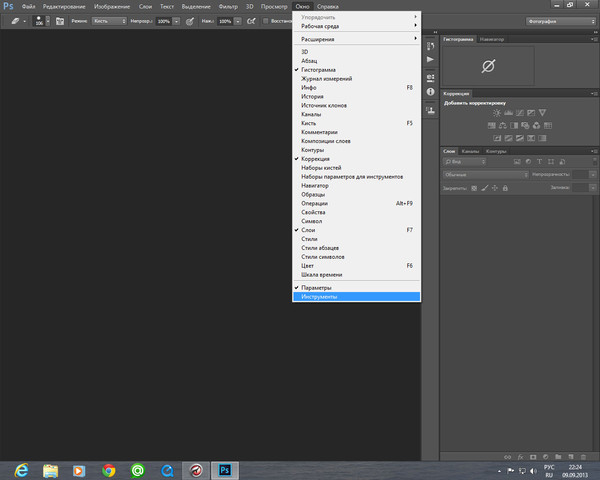Open the Наж. flow slider dropdown arrow

pos(238,21)
